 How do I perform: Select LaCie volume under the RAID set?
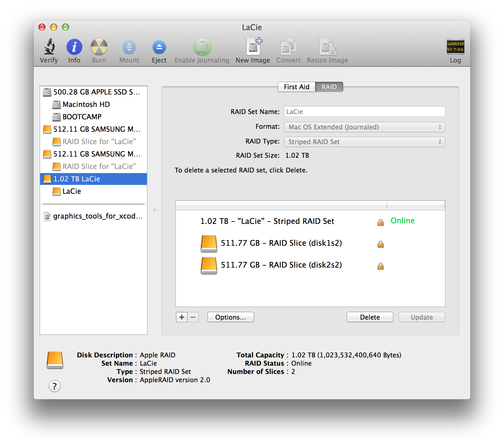[94, 191]
